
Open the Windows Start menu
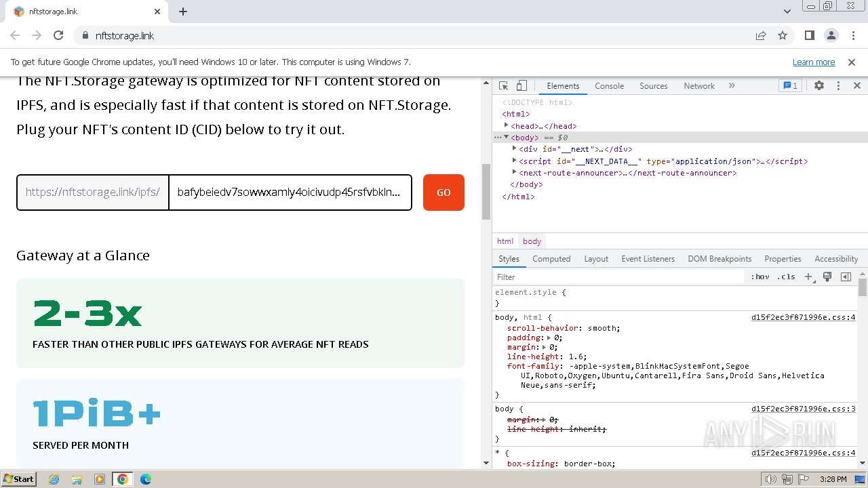coord(18,479)
